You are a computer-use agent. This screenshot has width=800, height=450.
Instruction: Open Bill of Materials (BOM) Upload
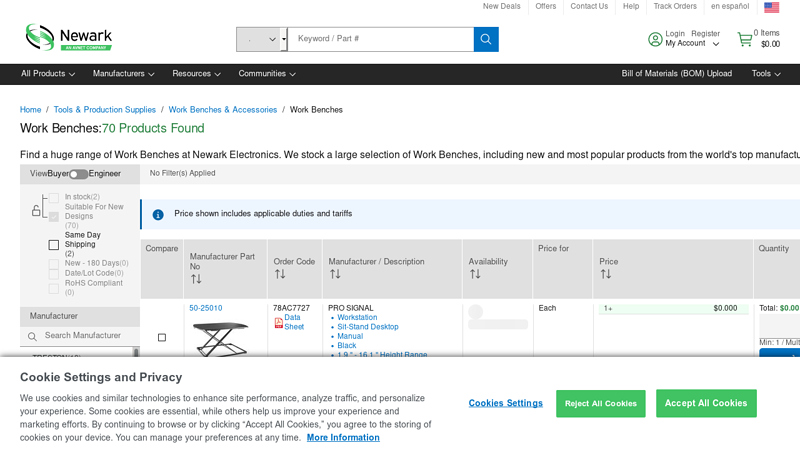(676, 73)
